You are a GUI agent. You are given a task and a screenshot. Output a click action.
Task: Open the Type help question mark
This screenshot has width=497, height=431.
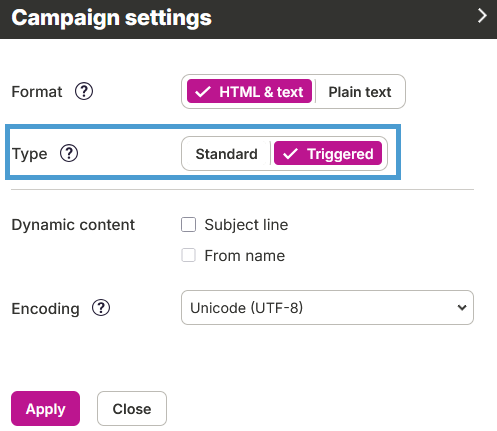tap(69, 153)
